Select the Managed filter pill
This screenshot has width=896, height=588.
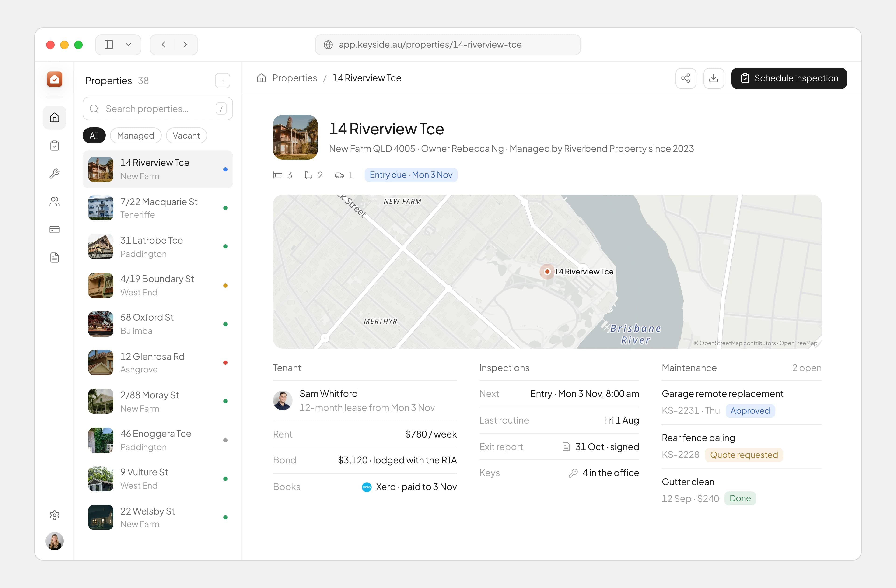[136, 136]
